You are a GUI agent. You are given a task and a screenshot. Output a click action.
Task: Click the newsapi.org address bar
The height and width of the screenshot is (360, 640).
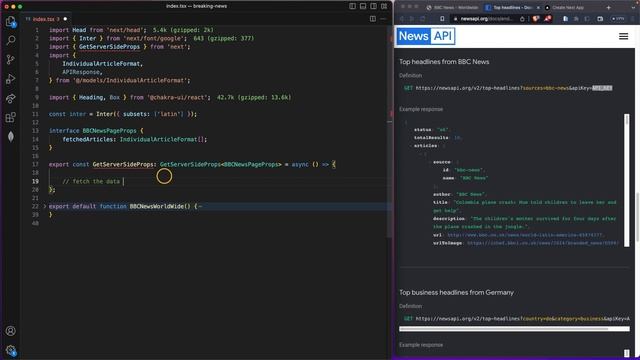486,19
